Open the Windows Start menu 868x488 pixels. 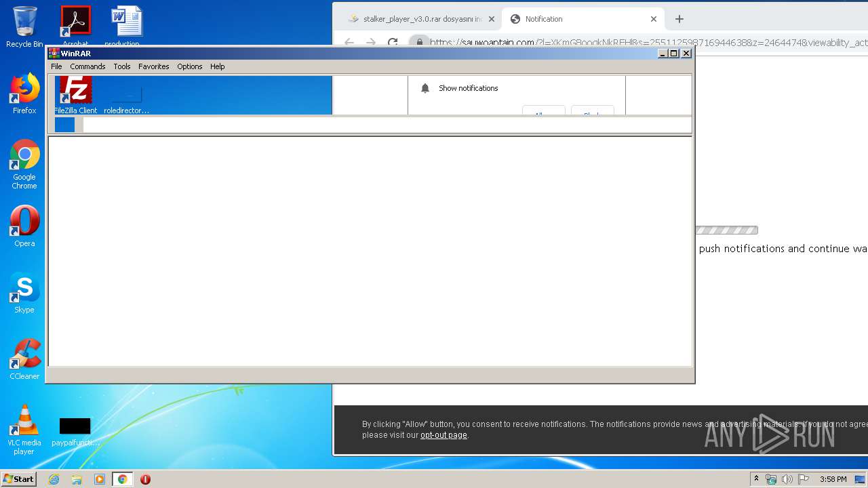[x=18, y=479]
